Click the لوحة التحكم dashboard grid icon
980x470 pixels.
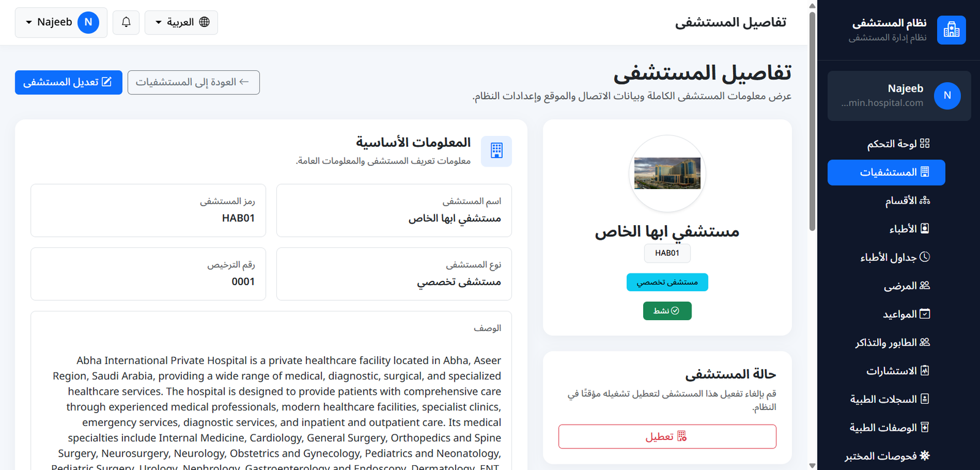click(925, 143)
